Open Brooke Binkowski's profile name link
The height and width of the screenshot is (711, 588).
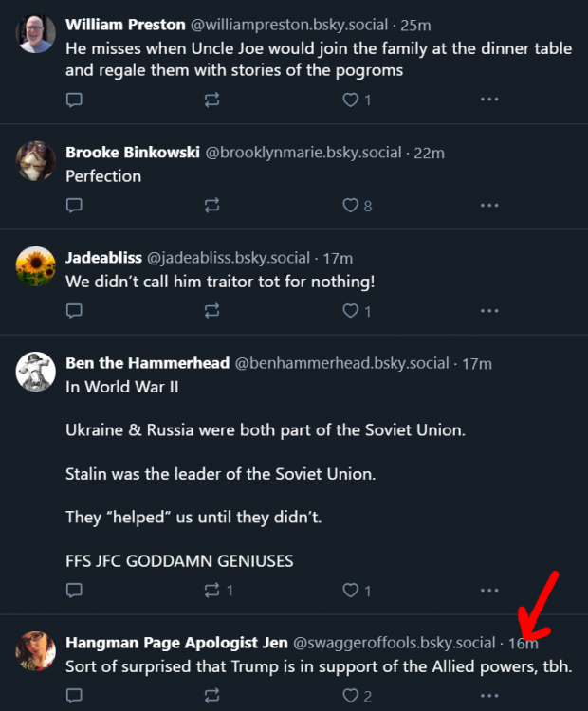click(x=133, y=153)
